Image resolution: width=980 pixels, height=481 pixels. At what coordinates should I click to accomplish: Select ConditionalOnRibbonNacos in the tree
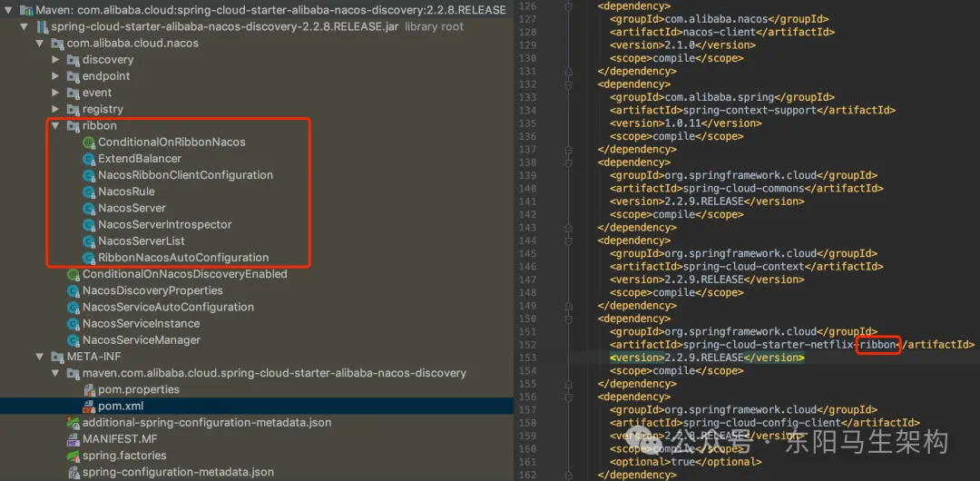pyautogui.click(x=171, y=142)
